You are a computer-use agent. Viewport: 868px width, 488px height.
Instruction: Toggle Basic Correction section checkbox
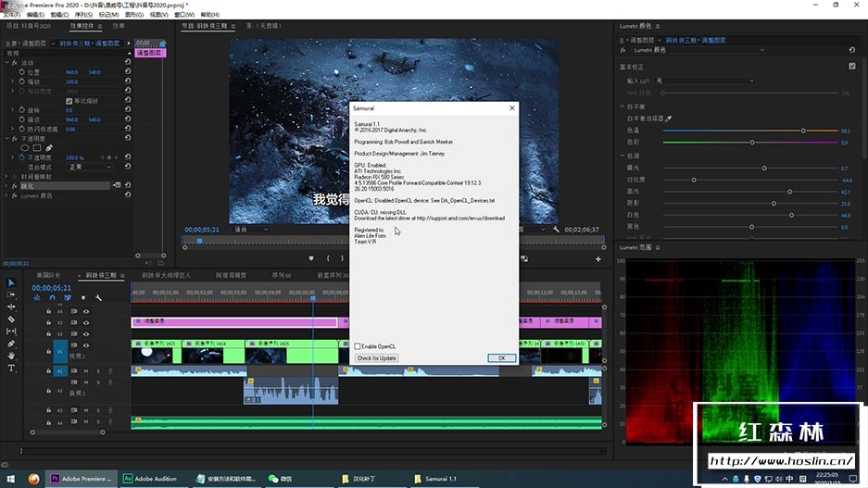tap(852, 66)
